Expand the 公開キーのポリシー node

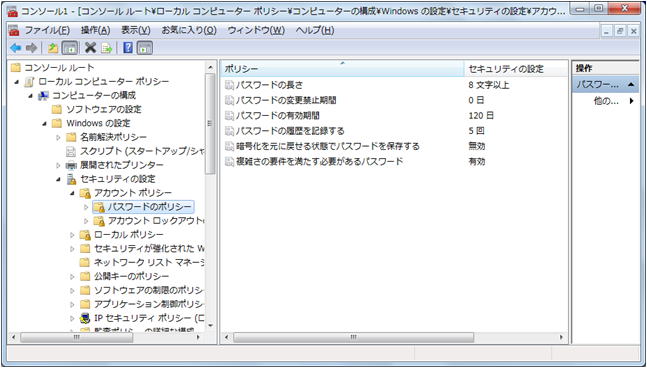coord(72,276)
